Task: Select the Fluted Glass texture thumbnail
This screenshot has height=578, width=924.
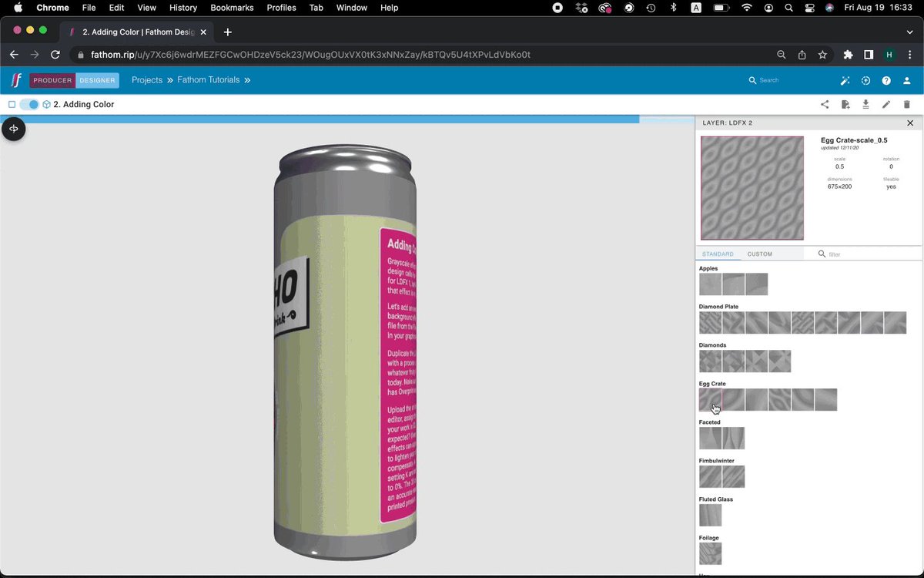Action: click(x=710, y=516)
